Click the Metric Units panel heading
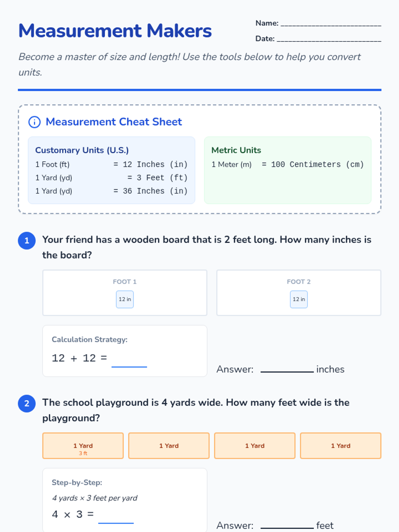 (236, 150)
